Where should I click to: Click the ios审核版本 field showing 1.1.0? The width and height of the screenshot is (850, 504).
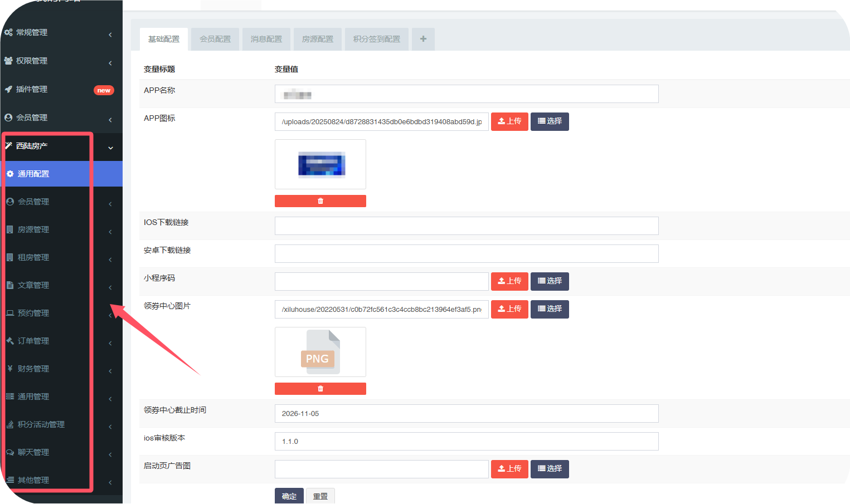467,441
